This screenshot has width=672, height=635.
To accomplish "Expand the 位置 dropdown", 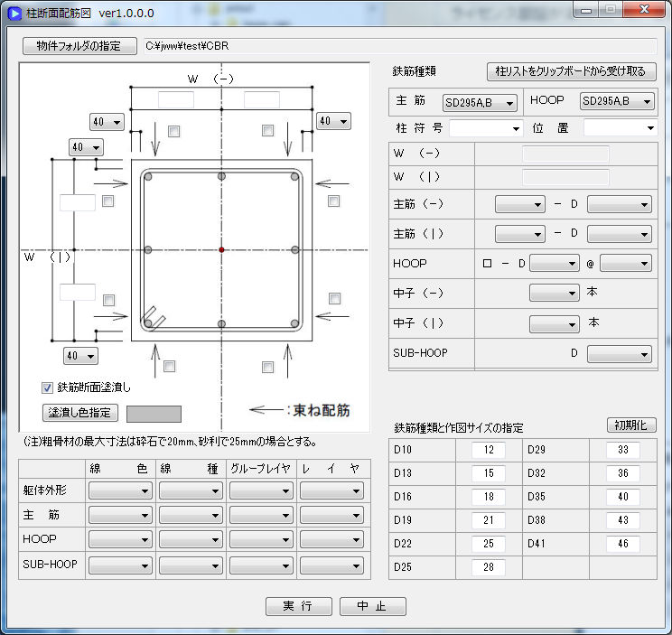I will click(620, 128).
